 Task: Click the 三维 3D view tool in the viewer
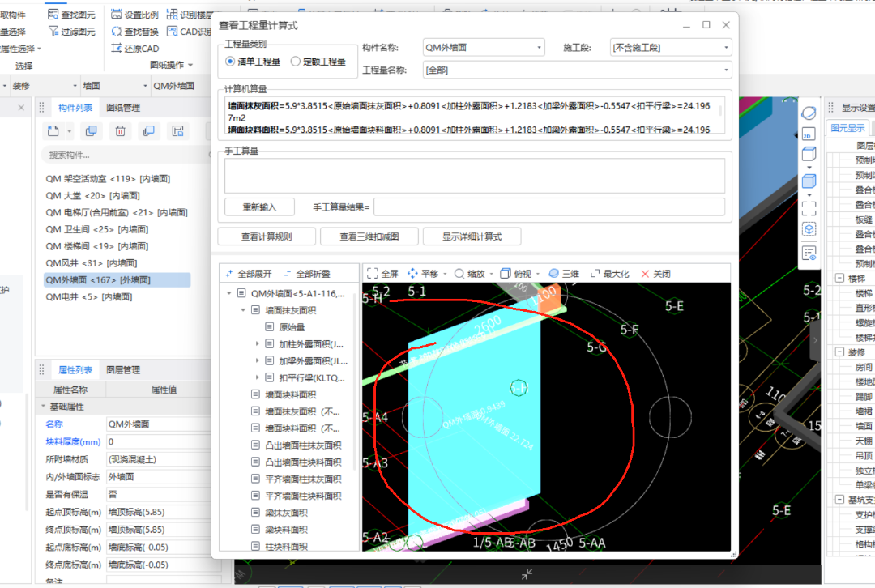coord(564,274)
